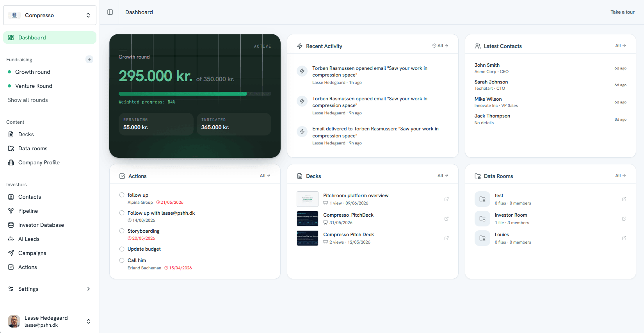This screenshot has height=333, width=644.
Task: Mark 'follow up' Alpina Group action complete
Action: 122,195
